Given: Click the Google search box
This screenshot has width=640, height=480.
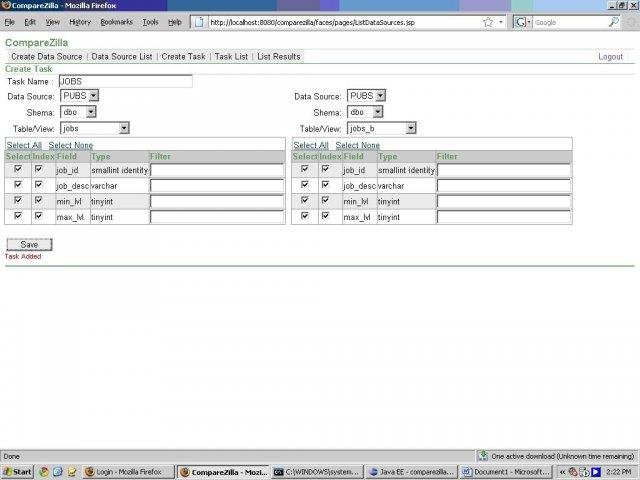Looking at the screenshot, I should point(570,22).
